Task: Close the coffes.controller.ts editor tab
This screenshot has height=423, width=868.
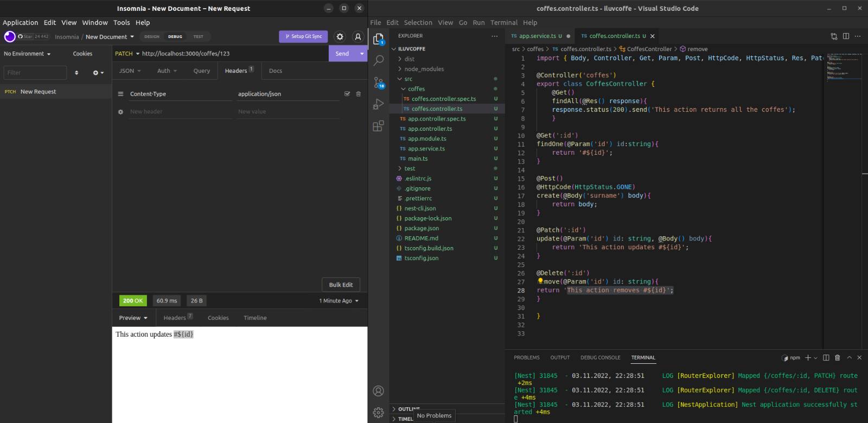Action: pyautogui.click(x=653, y=36)
